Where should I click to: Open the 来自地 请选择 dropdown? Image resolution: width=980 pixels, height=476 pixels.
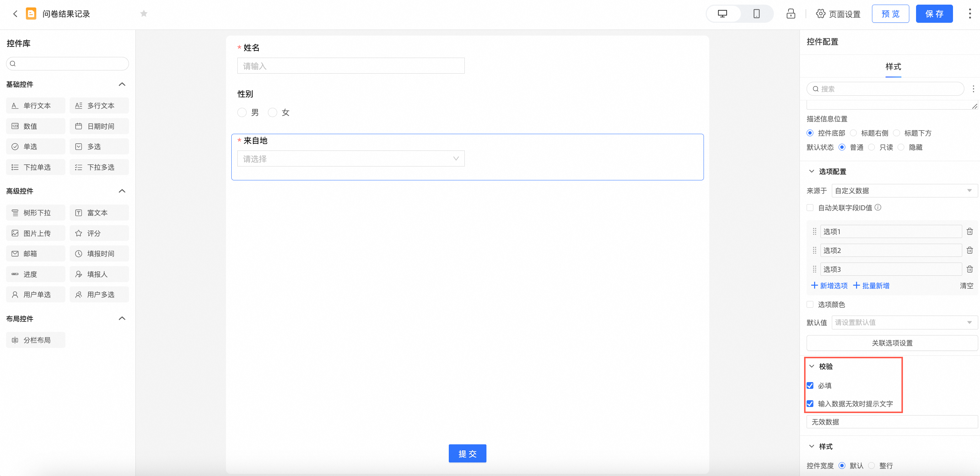[x=350, y=158]
